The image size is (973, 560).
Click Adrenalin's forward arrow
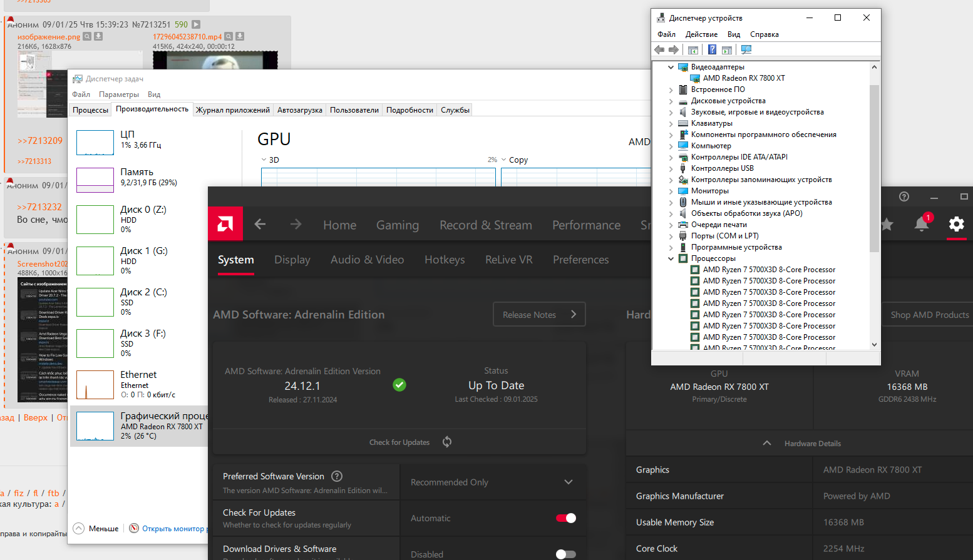click(296, 224)
